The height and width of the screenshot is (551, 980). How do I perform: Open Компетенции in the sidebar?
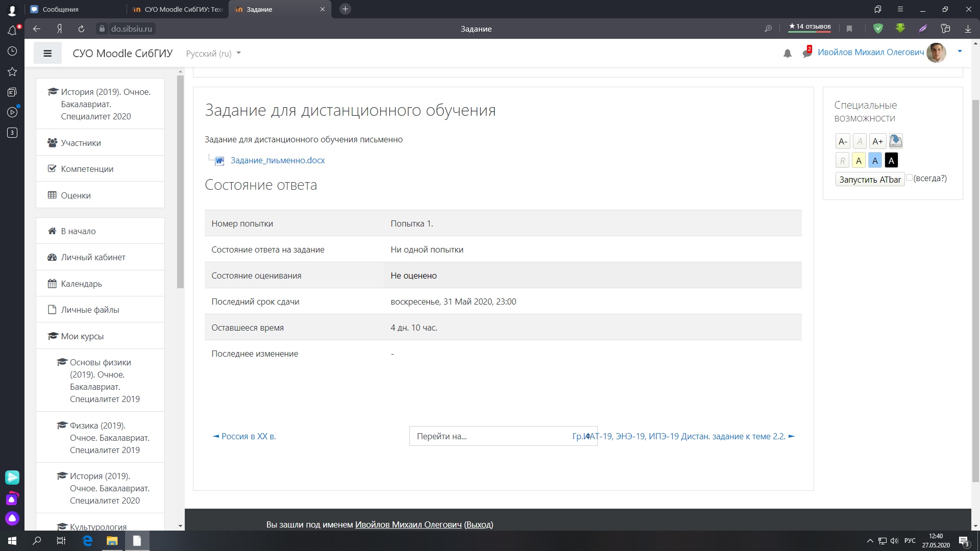[x=100, y=169]
